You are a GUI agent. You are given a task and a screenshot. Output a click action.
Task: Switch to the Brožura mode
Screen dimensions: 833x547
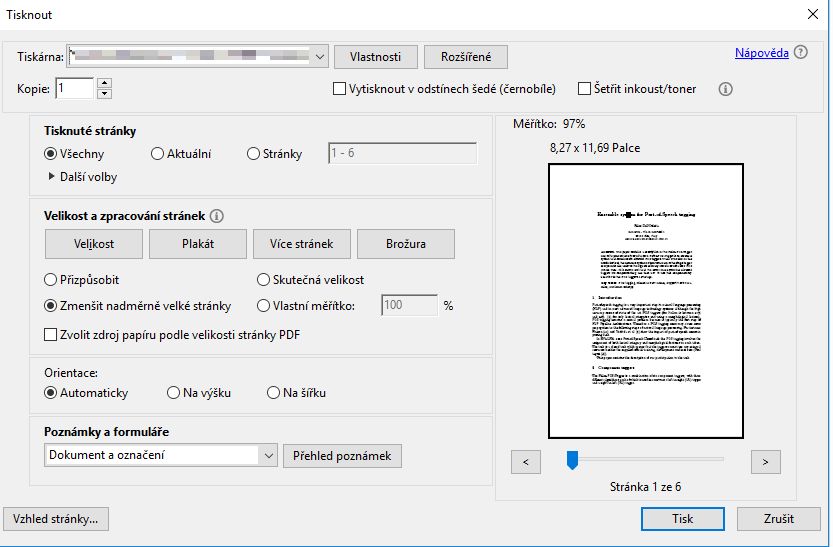click(406, 244)
